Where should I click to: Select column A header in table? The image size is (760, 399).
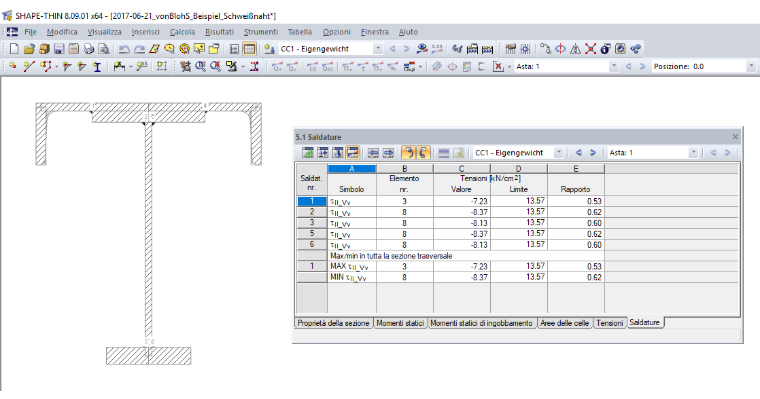352,169
